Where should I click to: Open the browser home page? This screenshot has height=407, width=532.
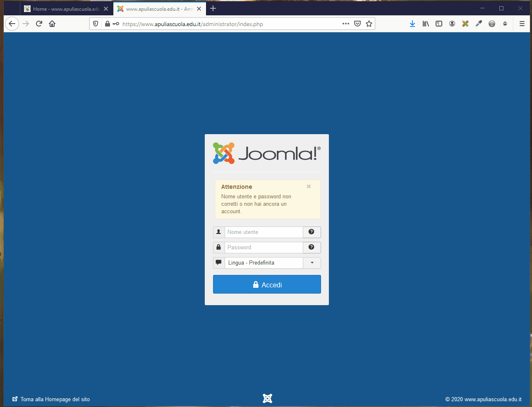tap(52, 24)
